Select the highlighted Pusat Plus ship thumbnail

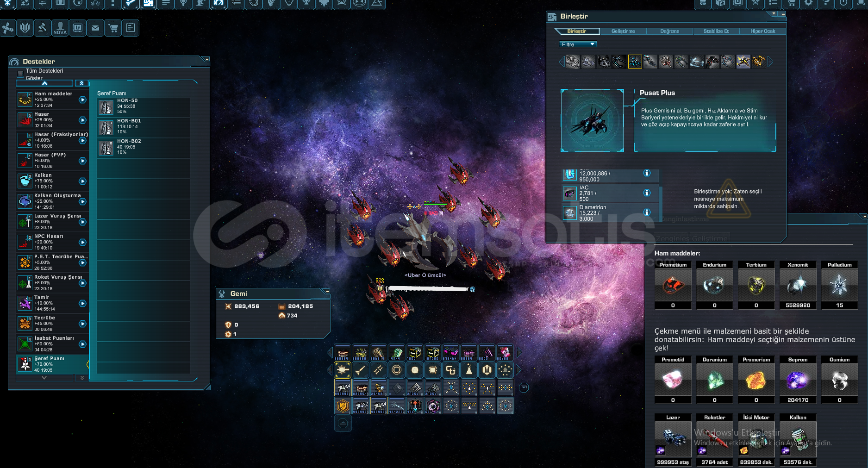point(635,62)
